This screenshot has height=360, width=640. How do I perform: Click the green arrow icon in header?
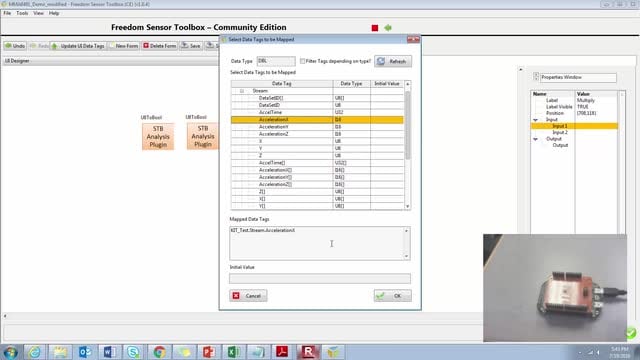(x=388, y=28)
